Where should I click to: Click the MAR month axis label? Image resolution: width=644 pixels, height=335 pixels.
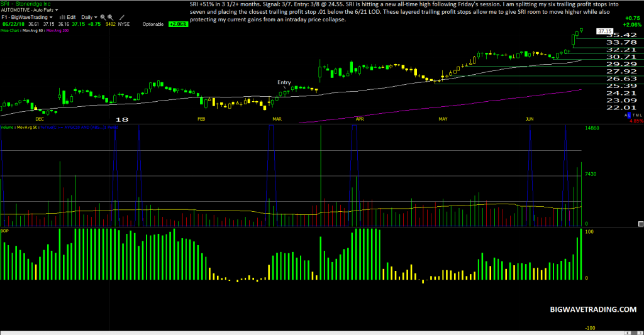pyautogui.click(x=277, y=119)
